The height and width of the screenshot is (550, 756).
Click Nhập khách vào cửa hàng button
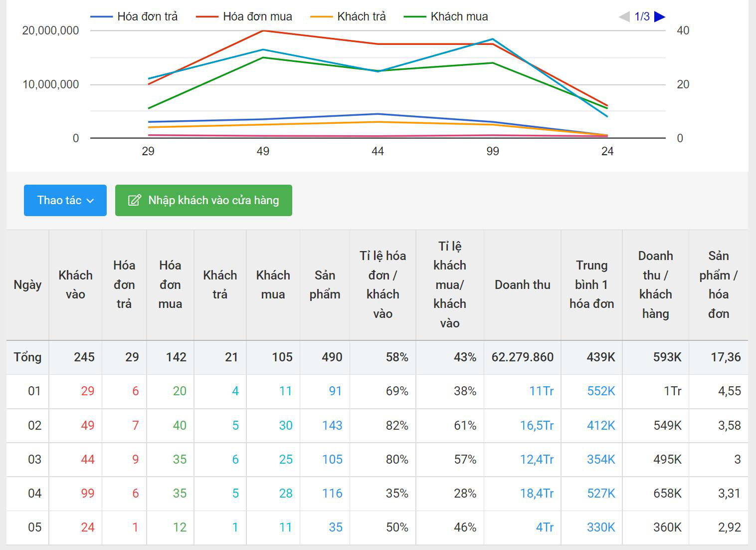pyautogui.click(x=203, y=200)
